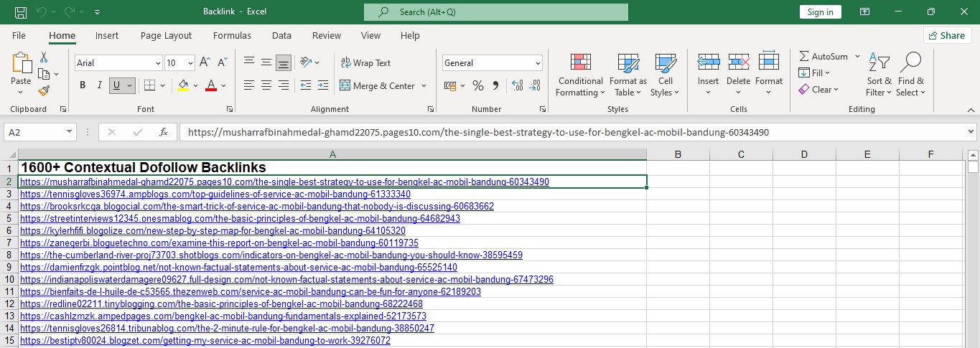Click the Sign in button
Image resolution: width=980 pixels, height=348 pixels.
pos(820,12)
